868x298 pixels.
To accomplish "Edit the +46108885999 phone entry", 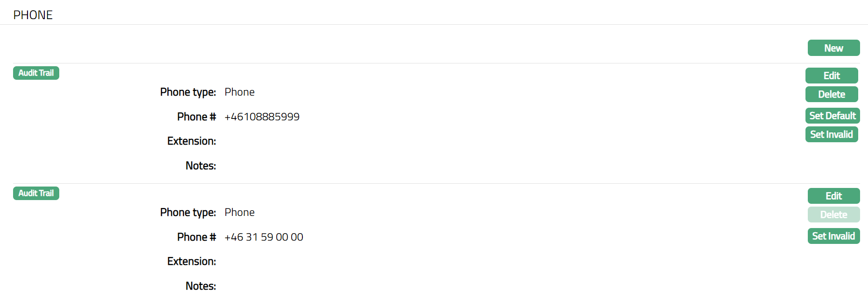I will (832, 76).
